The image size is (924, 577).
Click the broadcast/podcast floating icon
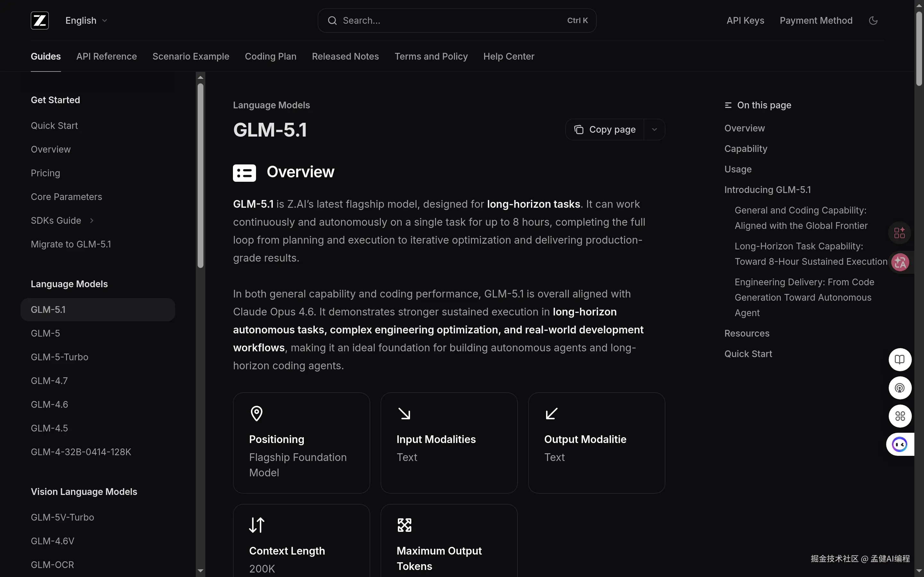[x=899, y=388]
